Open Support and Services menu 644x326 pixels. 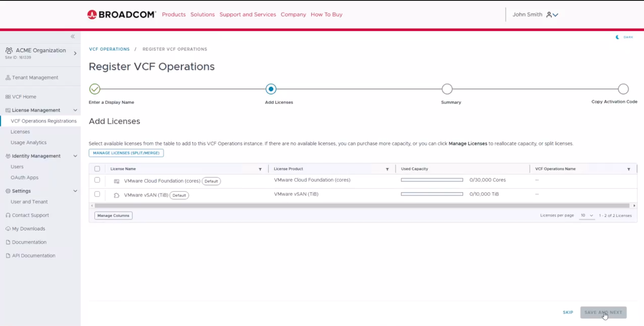(x=248, y=15)
